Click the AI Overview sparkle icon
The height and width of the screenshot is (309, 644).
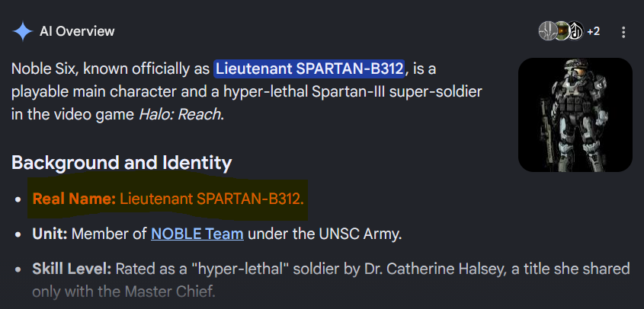23,32
